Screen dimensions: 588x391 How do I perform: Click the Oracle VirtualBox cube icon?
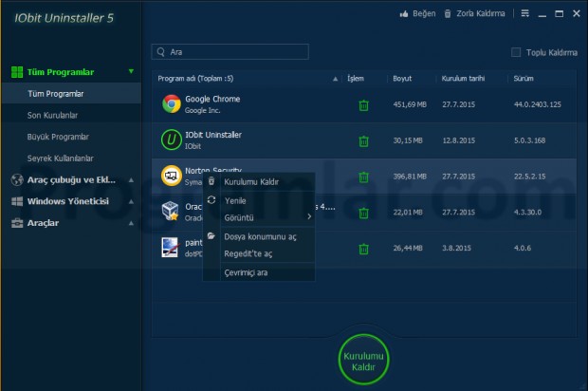(171, 211)
